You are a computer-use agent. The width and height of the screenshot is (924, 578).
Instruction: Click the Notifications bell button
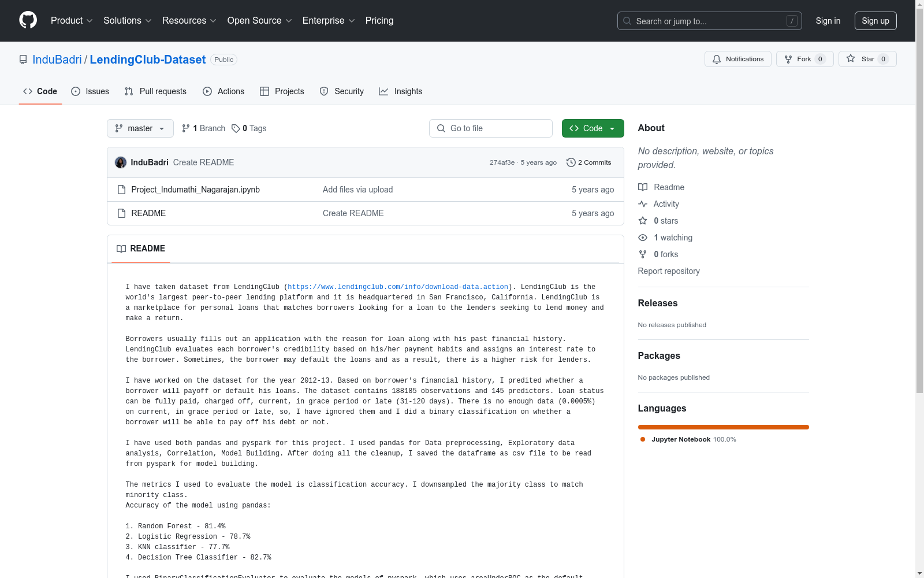(738, 59)
